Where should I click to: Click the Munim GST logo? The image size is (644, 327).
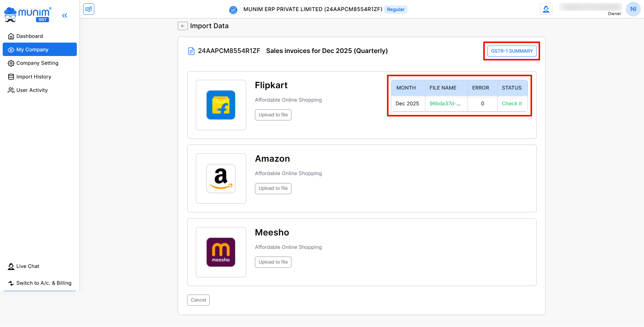click(x=28, y=15)
